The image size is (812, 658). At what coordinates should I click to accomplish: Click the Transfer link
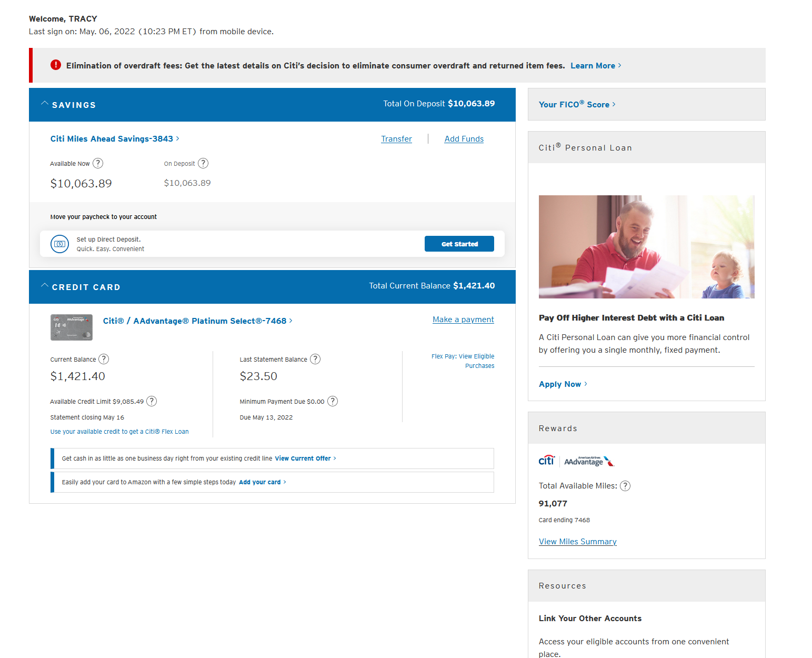pos(396,139)
